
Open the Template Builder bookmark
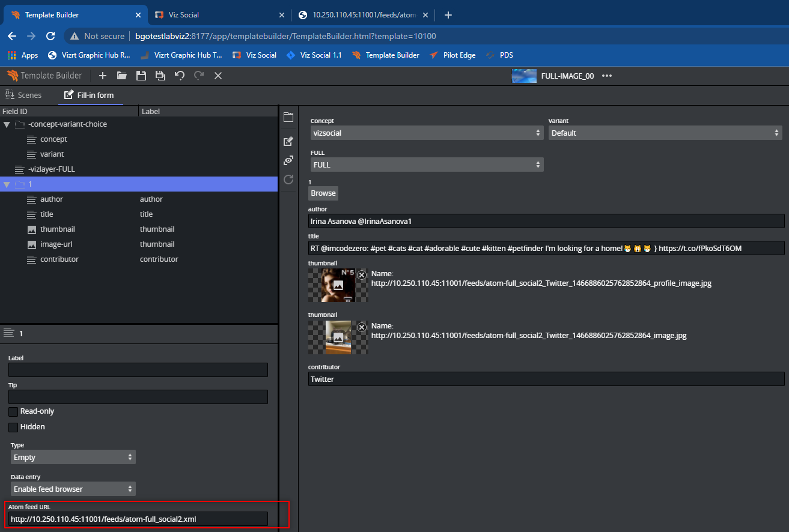point(386,55)
